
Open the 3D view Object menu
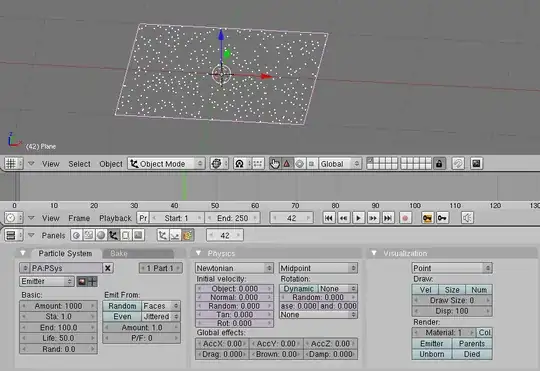111,164
